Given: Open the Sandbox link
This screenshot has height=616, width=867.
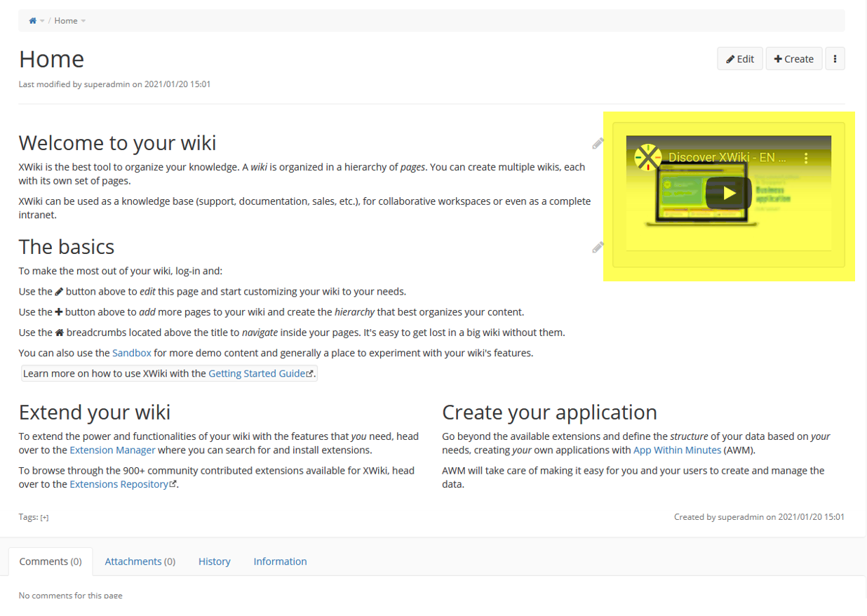Looking at the screenshot, I should tap(132, 353).
